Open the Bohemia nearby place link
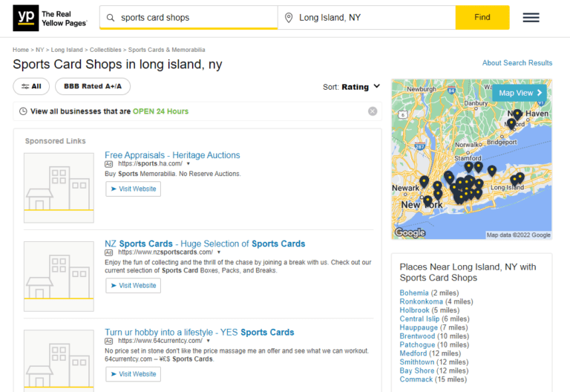 tap(414, 293)
